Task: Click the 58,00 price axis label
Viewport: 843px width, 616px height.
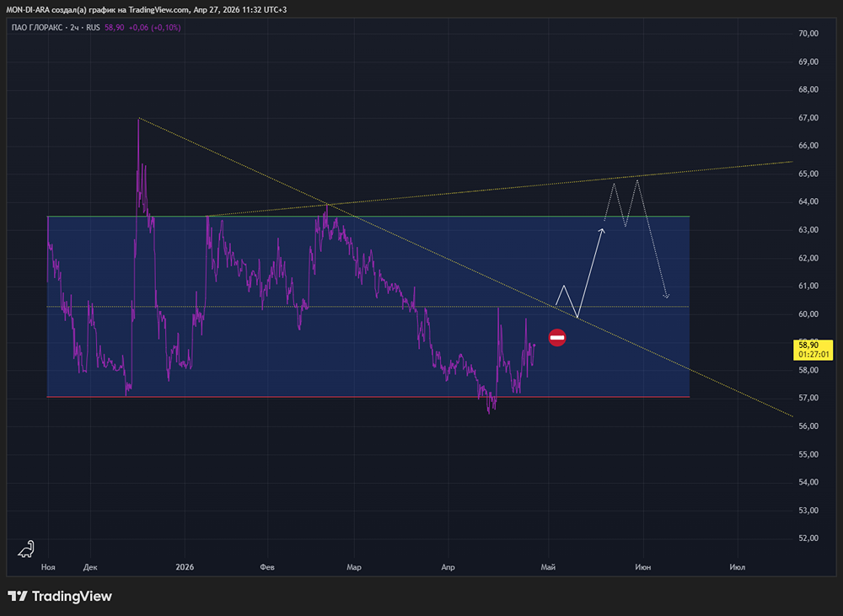Action: (808, 370)
